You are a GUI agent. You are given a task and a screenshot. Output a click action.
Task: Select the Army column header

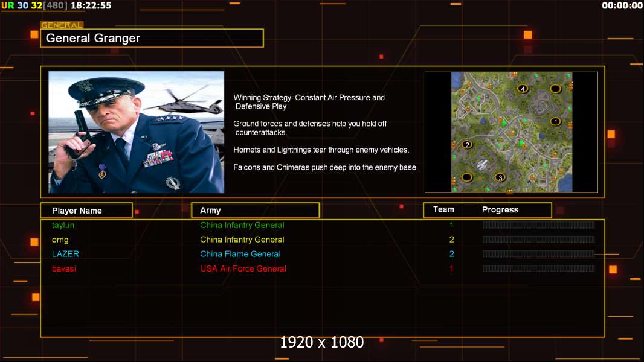point(255,211)
